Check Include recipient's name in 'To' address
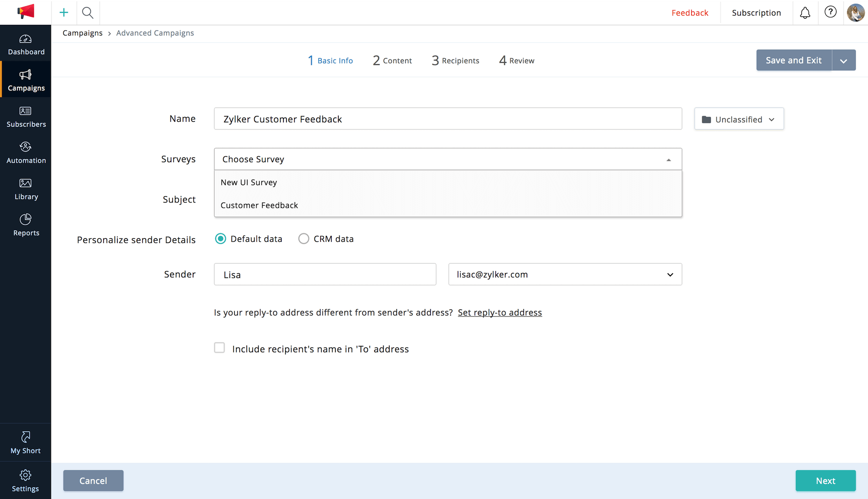The width and height of the screenshot is (868, 499). [x=220, y=348]
